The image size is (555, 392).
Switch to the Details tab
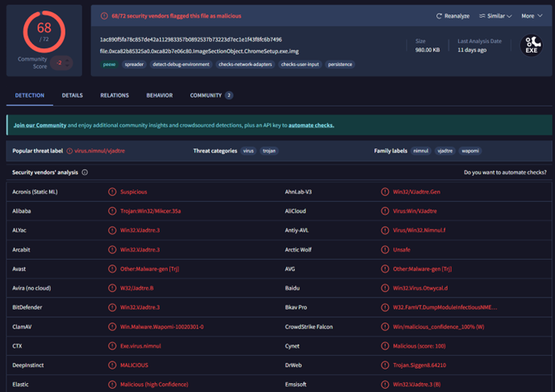tap(72, 95)
